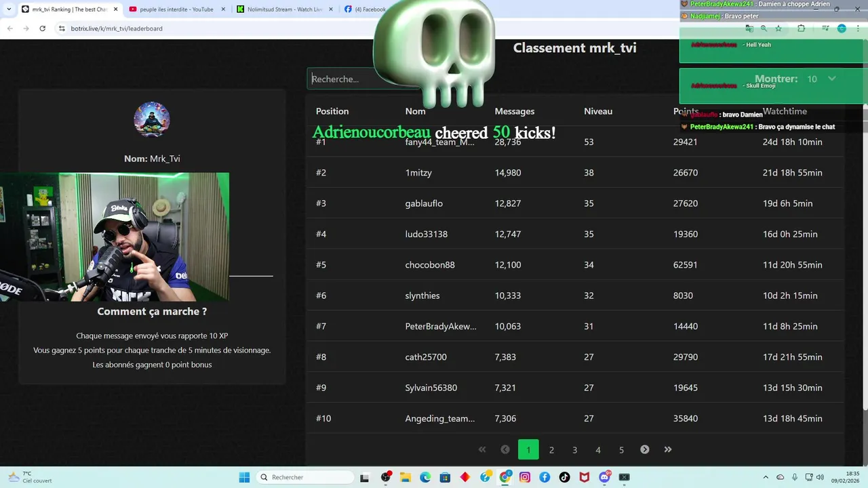Go to pagination page 5
Image resolution: width=868 pixels, height=488 pixels.
(621, 449)
